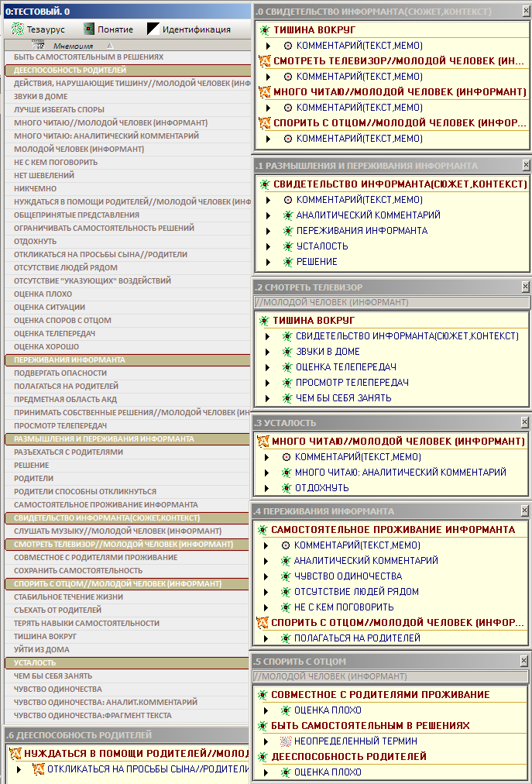
Task: Close the .0 СВИДЕТЕЛЬСТВО ИНФОРМАНТА panel
Action: click(526, 11)
